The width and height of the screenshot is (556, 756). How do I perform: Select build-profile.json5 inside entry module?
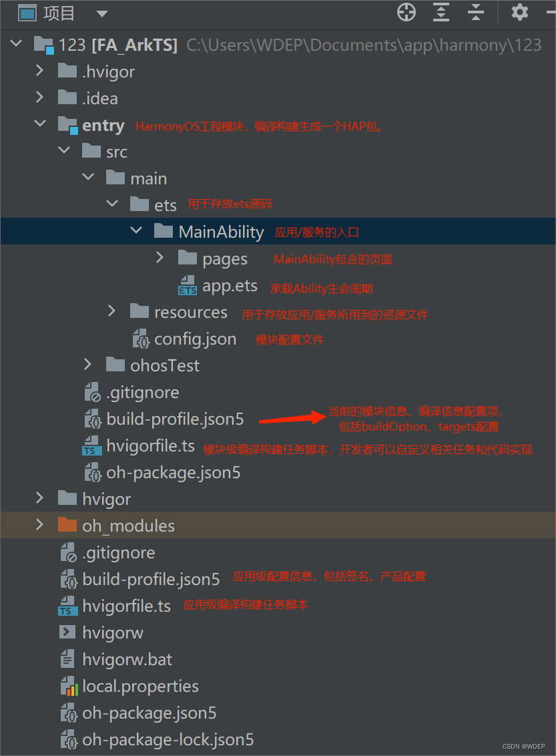174,419
